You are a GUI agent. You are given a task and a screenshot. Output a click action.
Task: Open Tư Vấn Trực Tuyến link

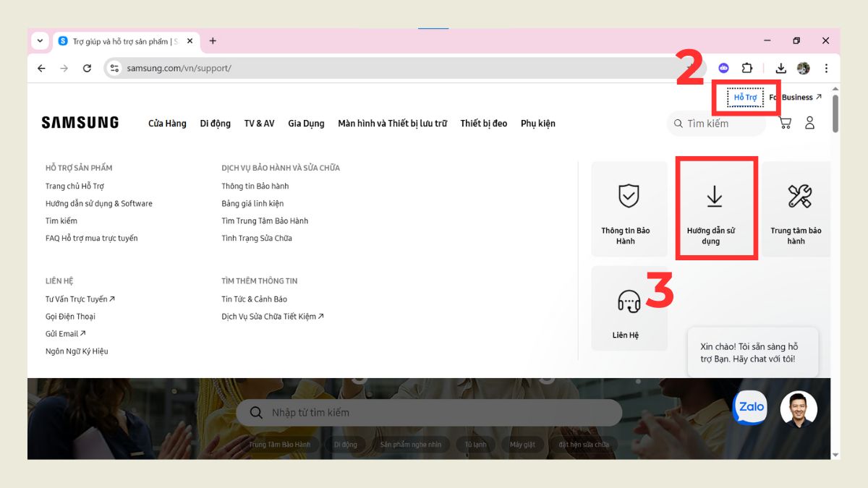coord(80,299)
